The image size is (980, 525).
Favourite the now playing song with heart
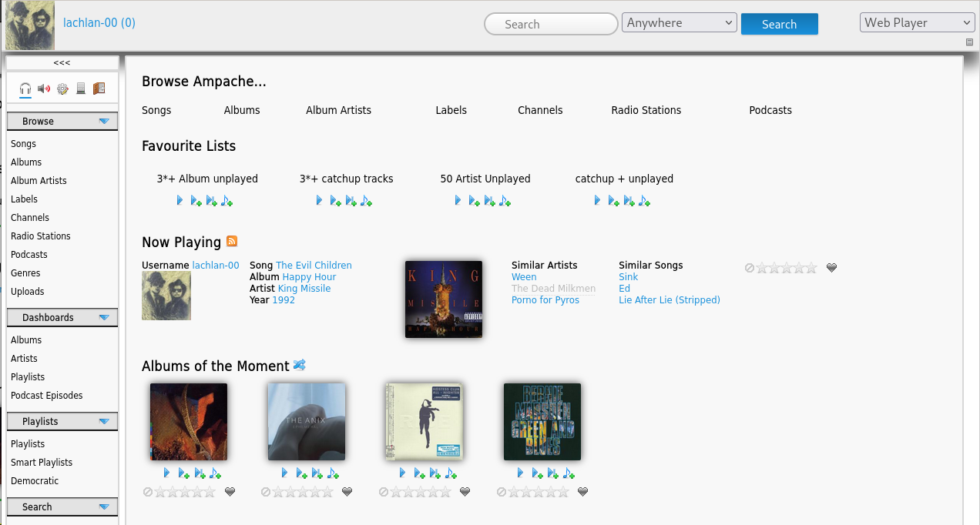click(831, 268)
